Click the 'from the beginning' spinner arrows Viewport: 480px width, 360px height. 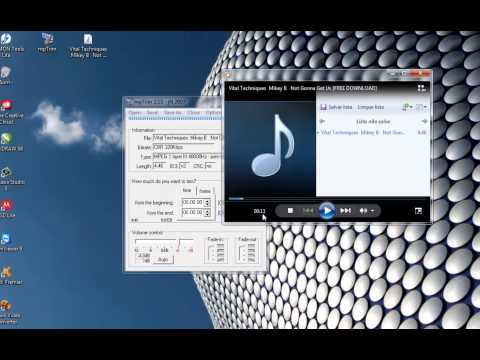click(207, 203)
